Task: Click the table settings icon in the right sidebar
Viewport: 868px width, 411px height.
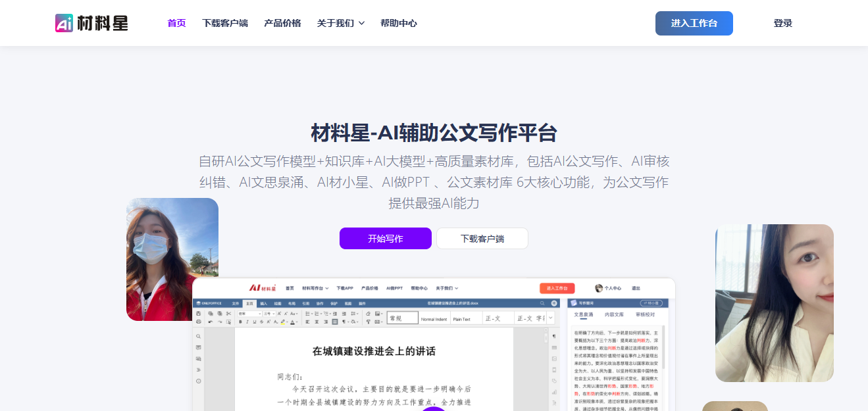Action: coord(554,347)
